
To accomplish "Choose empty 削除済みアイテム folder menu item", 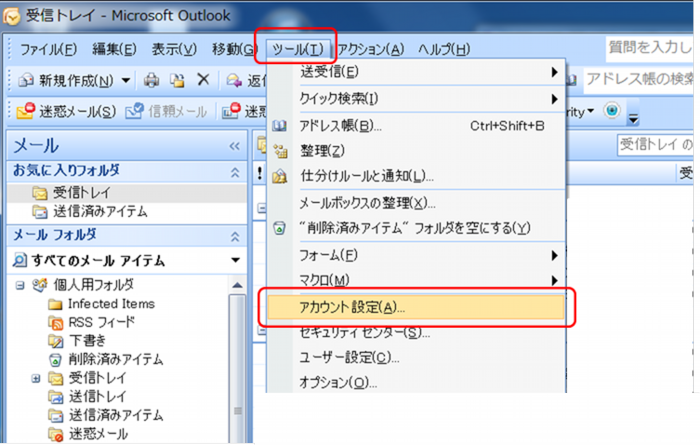I will (416, 228).
